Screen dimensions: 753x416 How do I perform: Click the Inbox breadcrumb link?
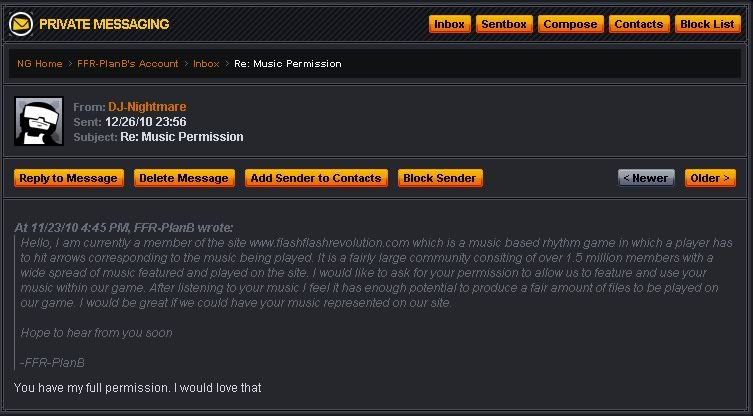pyautogui.click(x=206, y=63)
